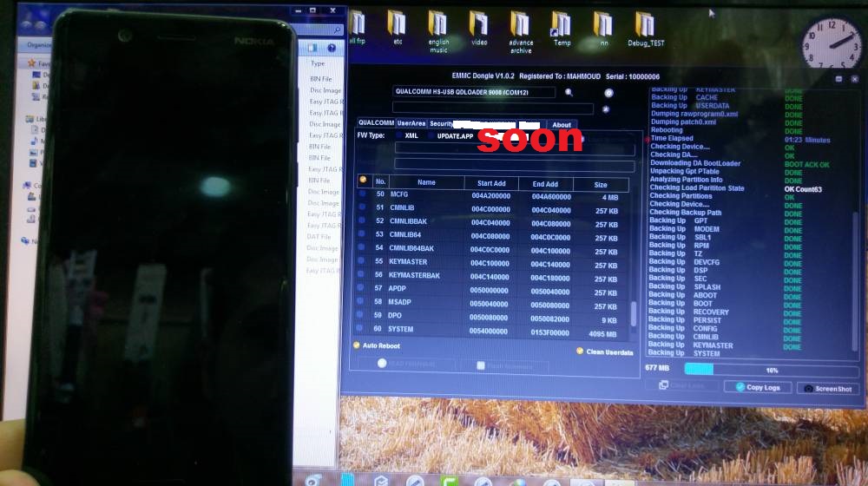868x486 pixels.
Task: Click the round gear icon near the port field
Action: point(608,93)
